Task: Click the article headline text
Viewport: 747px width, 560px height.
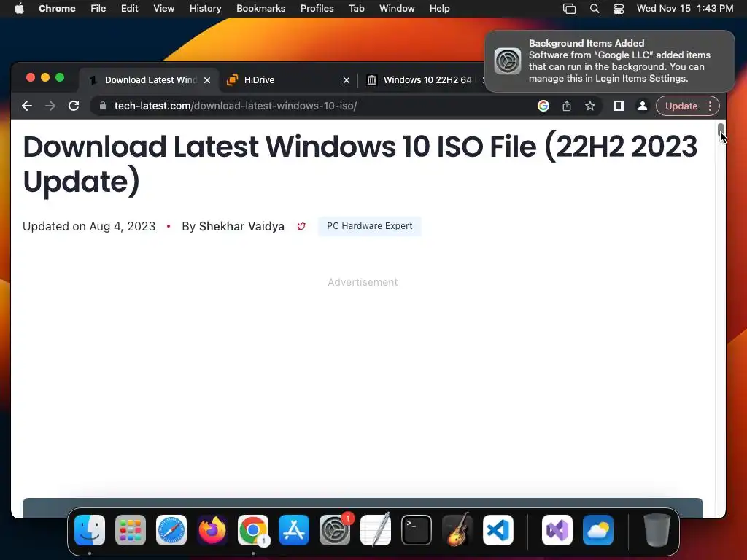Action: click(360, 164)
